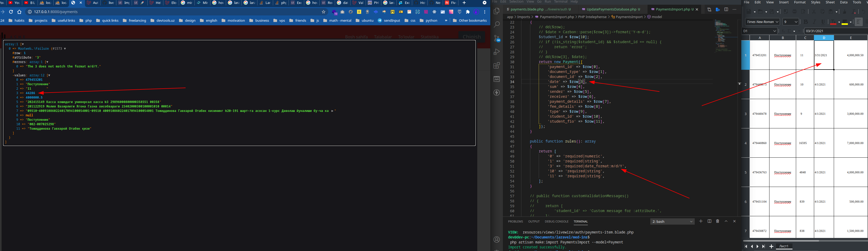The height and width of the screenshot is (251, 868).
Task: Launch Thunder Client via lightning icon
Action: point(496,93)
